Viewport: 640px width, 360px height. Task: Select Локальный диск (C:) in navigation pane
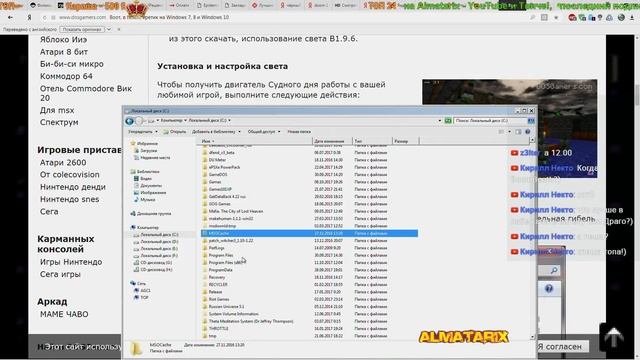156,235
